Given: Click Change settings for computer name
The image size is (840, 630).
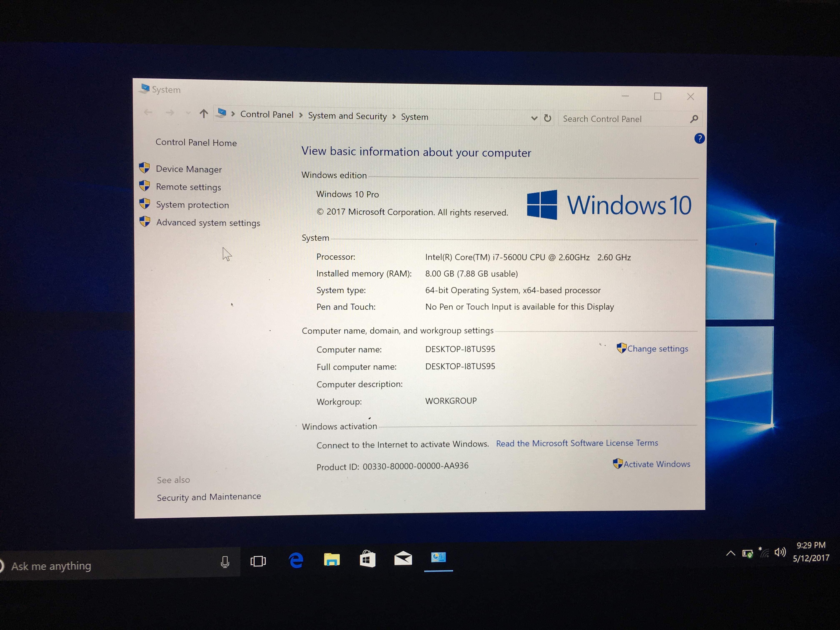Looking at the screenshot, I should tap(657, 349).
